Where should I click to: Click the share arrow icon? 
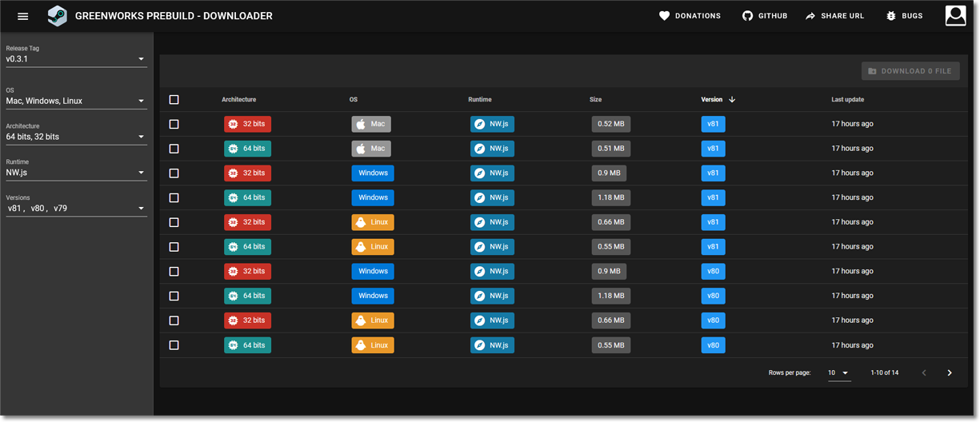click(810, 16)
